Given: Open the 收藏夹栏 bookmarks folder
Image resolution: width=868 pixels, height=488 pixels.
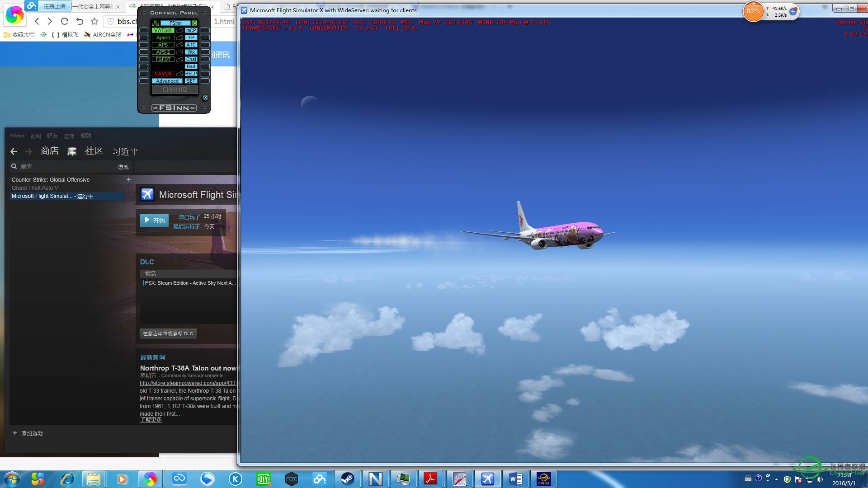Looking at the screenshot, I should pos(19,34).
